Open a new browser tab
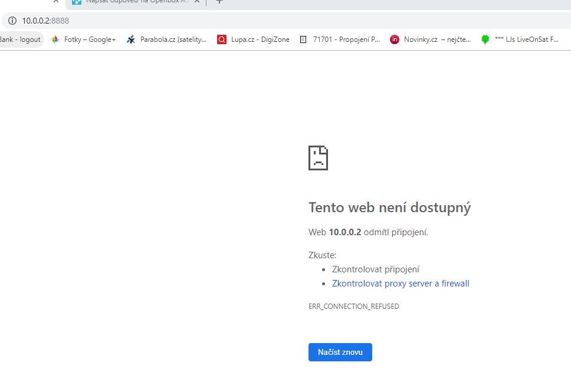Image resolution: width=571 pixels, height=392 pixels. click(x=219, y=2)
